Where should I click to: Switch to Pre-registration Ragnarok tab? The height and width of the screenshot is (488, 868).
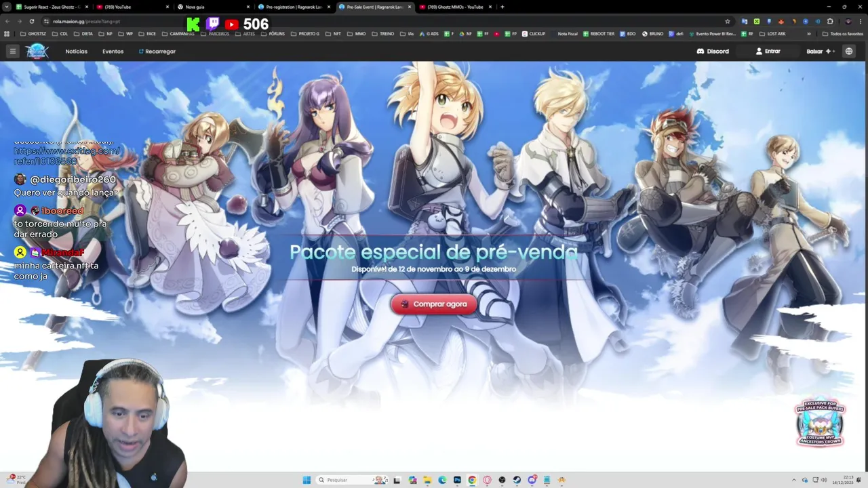click(294, 7)
